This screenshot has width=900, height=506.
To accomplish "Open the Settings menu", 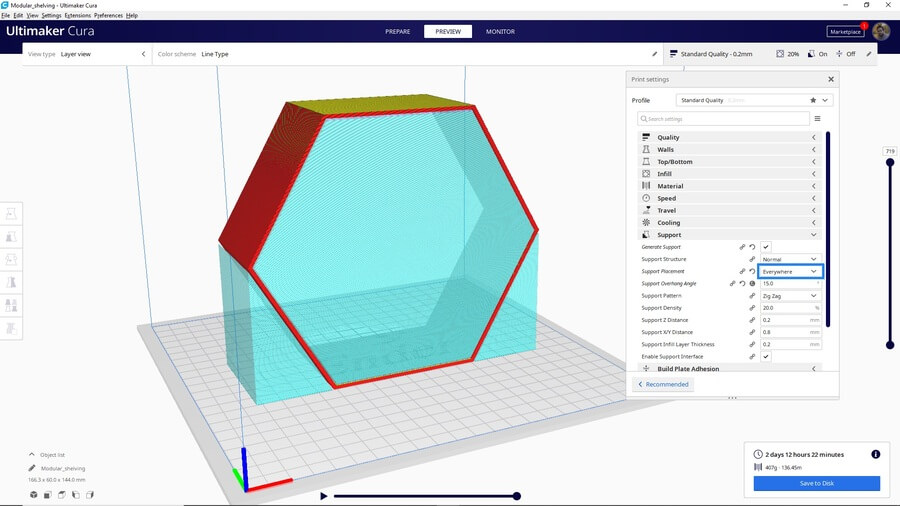I will click(51, 15).
